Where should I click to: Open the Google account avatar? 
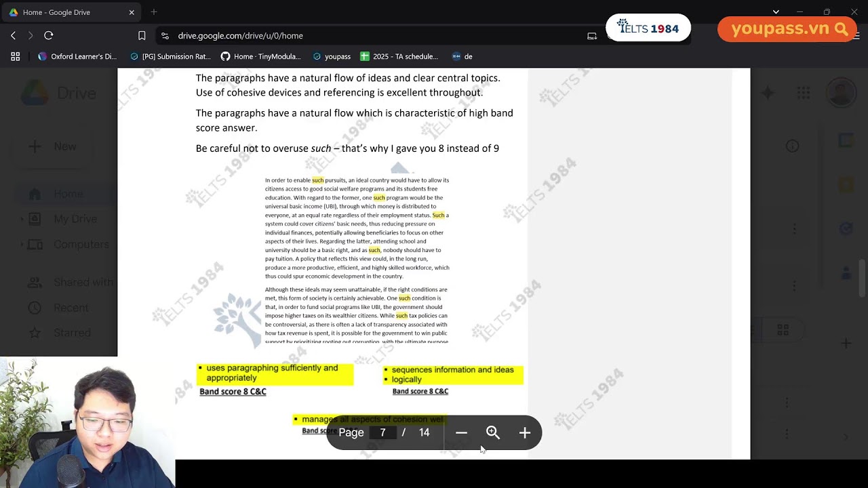841,93
